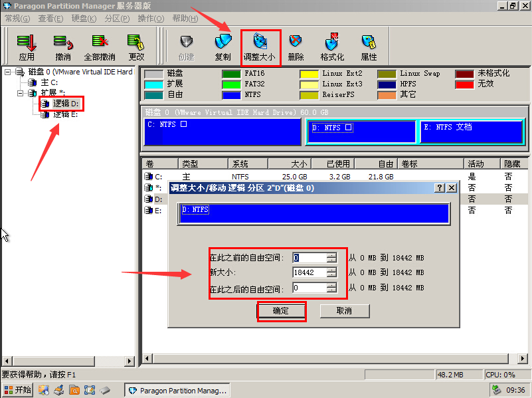Click the Used (已使用) column header
The image size is (532, 398).
tap(333, 164)
